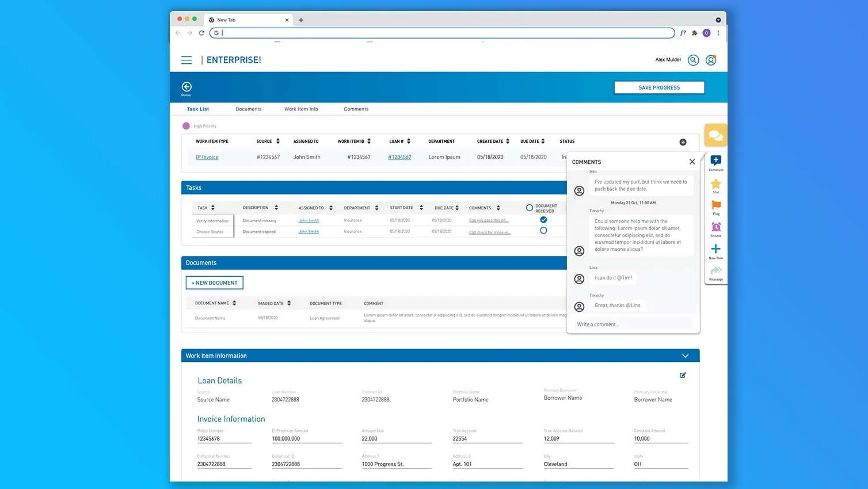Open the 'Call client for more in...' comment link
Screen dimensions: 868x489
[490, 232]
